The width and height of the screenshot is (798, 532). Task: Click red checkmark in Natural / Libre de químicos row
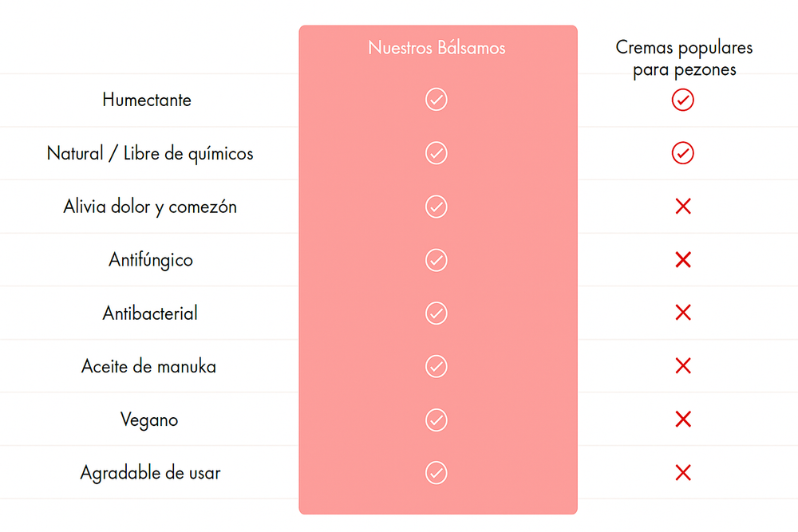pos(682,153)
